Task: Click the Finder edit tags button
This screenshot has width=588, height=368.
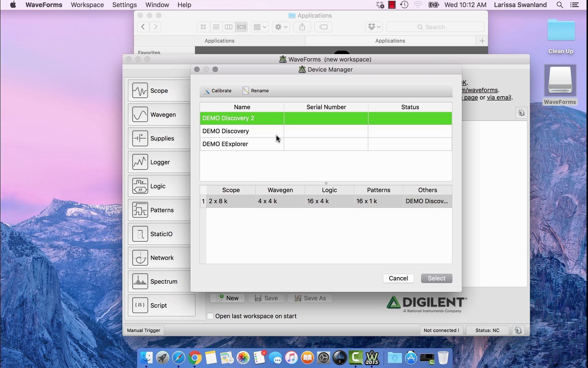Action: pos(323,27)
